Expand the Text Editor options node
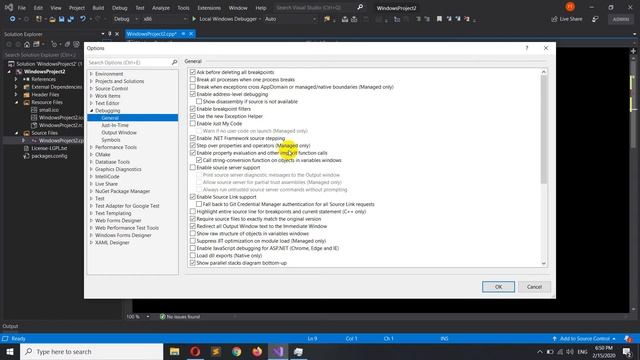This screenshot has width=640, height=360. [x=91, y=103]
